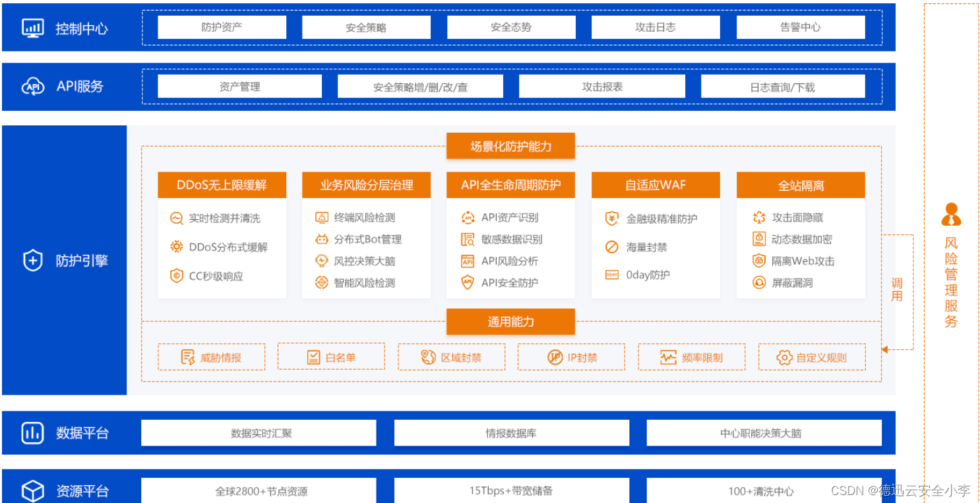The image size is (980, 503).
Task: Click the 数据实时汇聚 box
Action: [259, 433]
